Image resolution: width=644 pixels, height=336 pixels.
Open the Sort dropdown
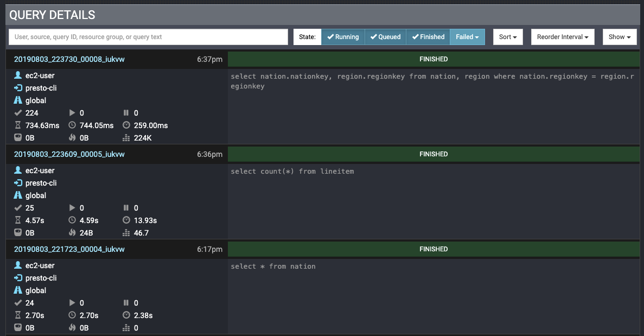pyautogui.click(x=508, y=37)
